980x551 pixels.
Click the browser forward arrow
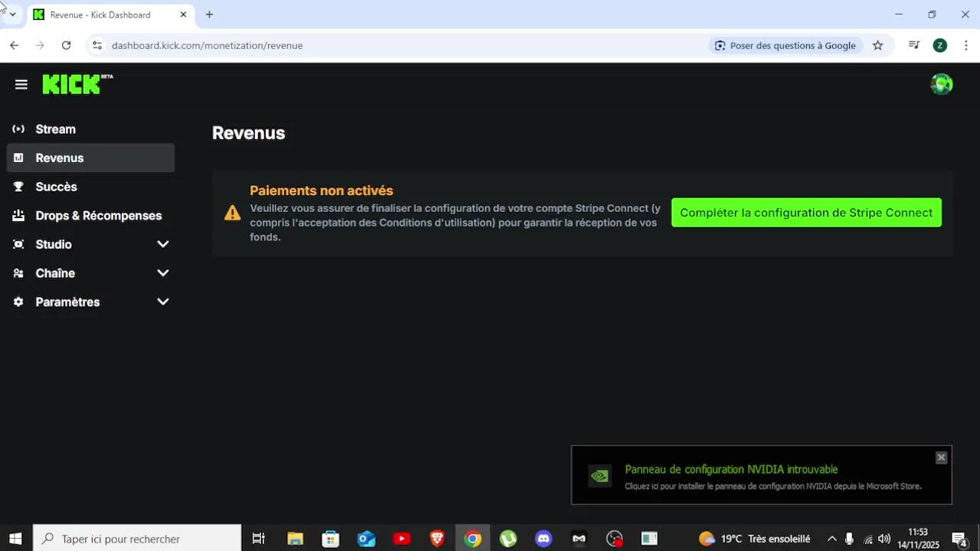(40, 46)
